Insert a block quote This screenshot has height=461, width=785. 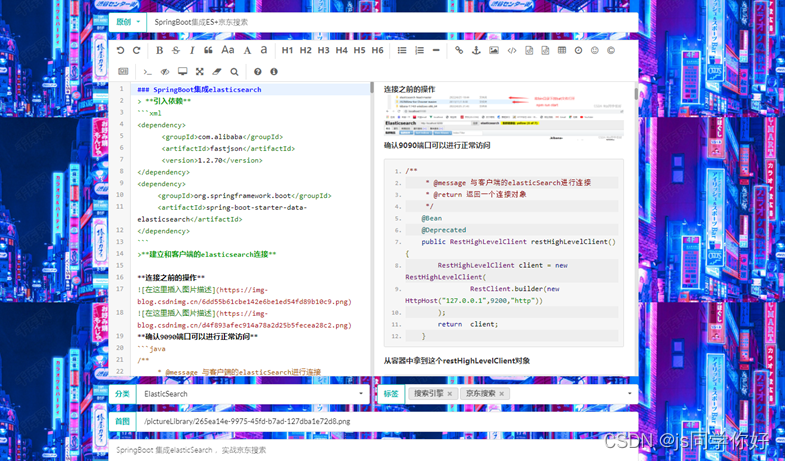pyautogui.click(x=208, y=50)
